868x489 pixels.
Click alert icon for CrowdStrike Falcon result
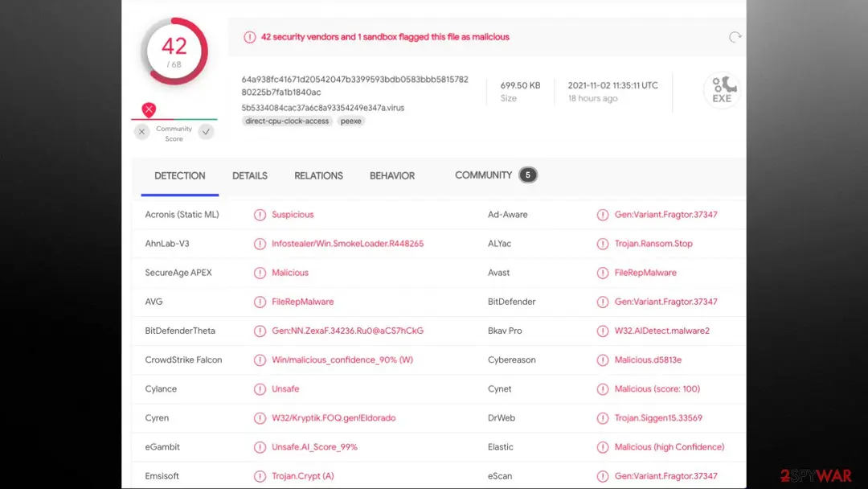[260, 360]
